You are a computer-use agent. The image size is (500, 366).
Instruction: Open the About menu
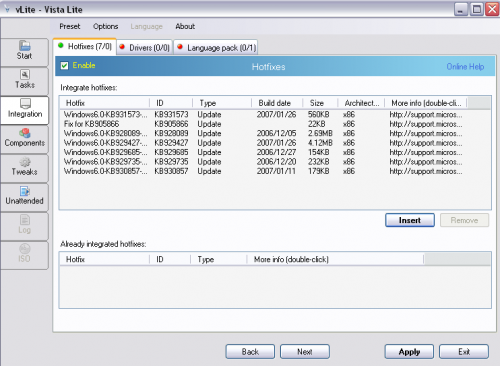click(x=185, y=26)
